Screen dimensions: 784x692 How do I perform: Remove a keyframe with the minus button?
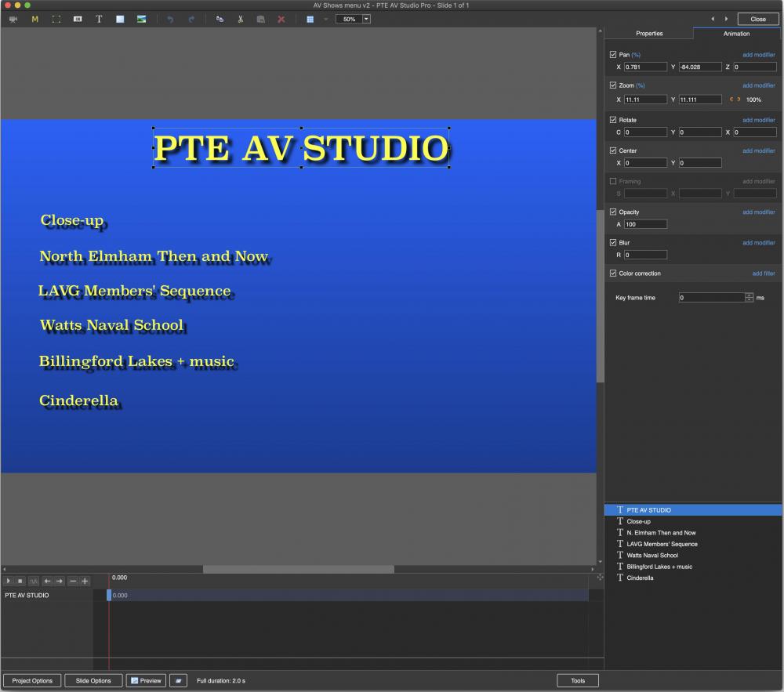tap(73, 581)
